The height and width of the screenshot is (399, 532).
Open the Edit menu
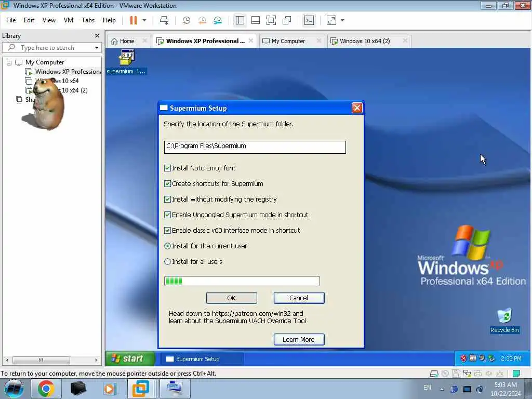click(29, 20)
